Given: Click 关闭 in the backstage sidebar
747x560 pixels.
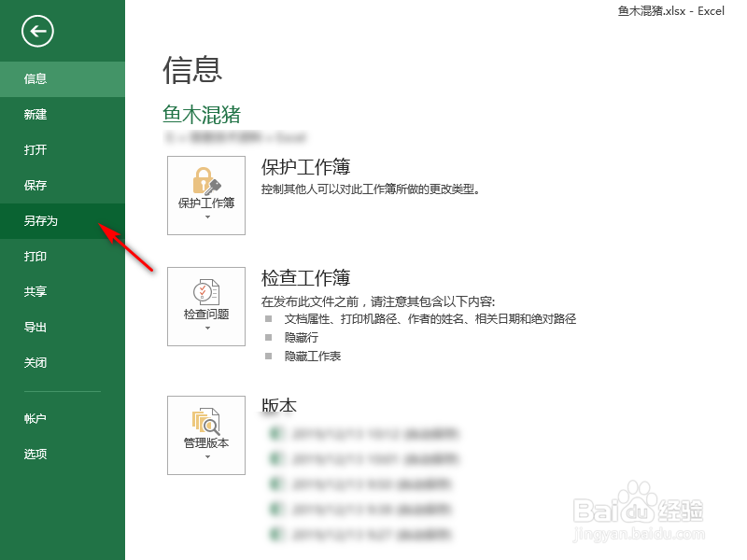Looking at the screenshot, I should [x=63, y=362].
